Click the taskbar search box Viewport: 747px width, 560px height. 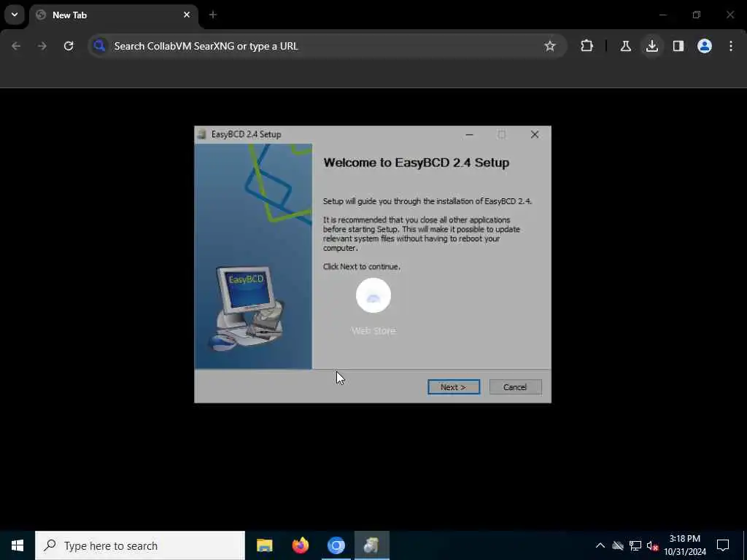click(140, 545)
